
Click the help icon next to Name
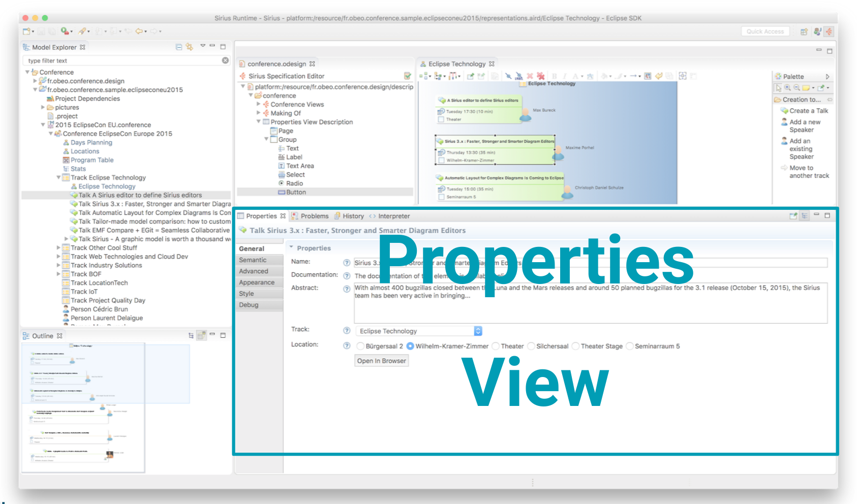(347, 263)
